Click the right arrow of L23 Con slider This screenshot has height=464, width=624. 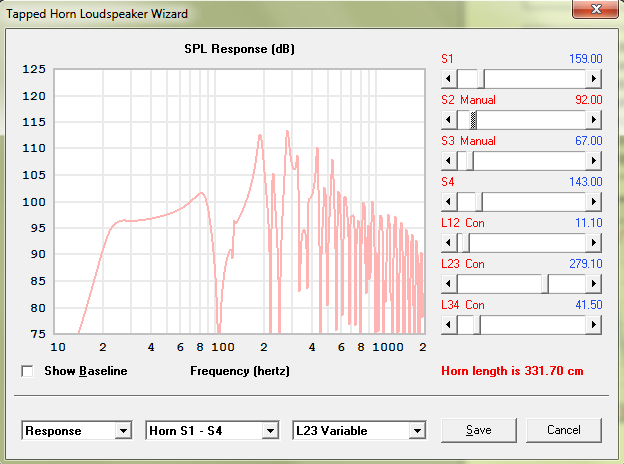[593, 284]
